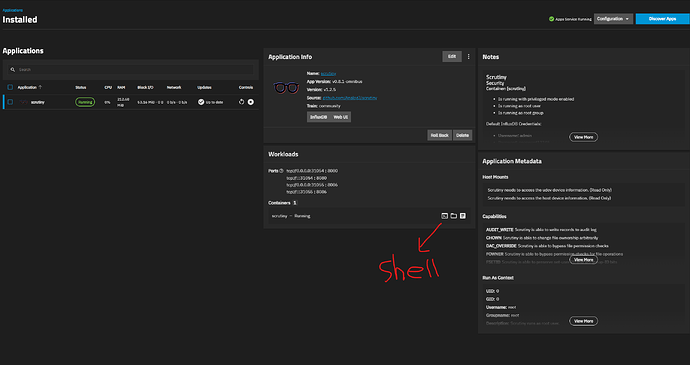Restart the scrutiny app from Controls
690x365 pixels.
coord(241,102)
